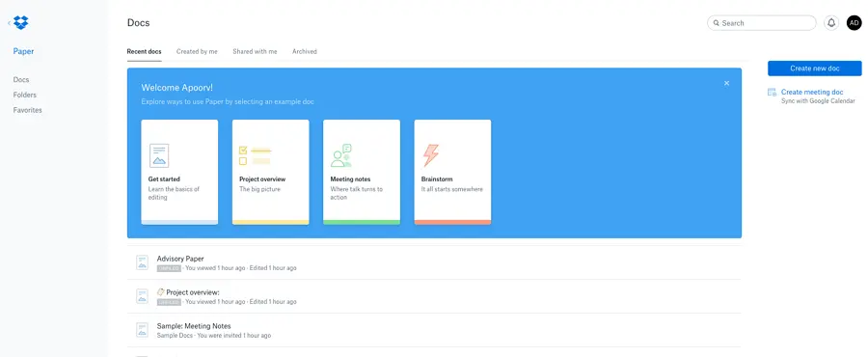
Task: Open Favorites in the sidebar
Action: tap(28, 110)
